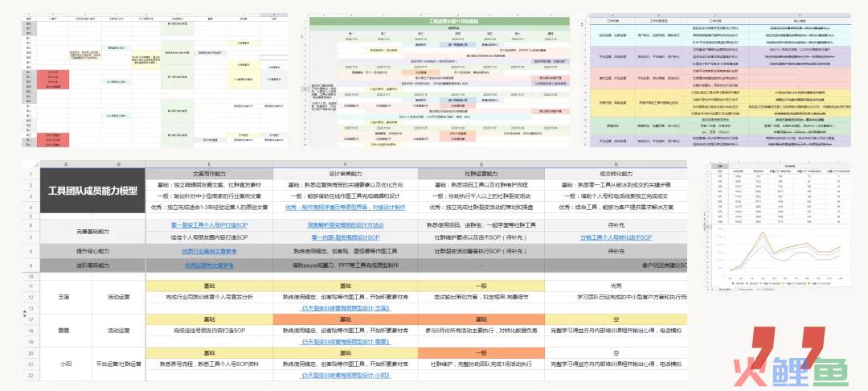Select 空 cell in row 20 column H

[x=616, y=353]
